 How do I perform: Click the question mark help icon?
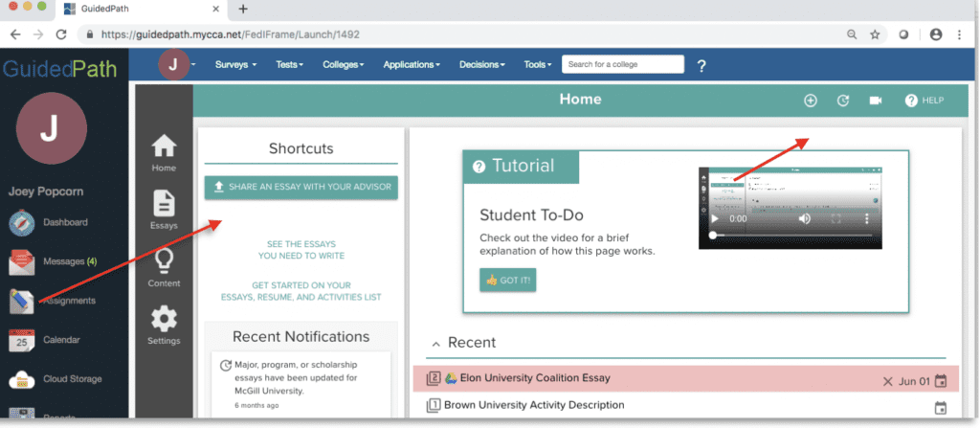[702, 65]
